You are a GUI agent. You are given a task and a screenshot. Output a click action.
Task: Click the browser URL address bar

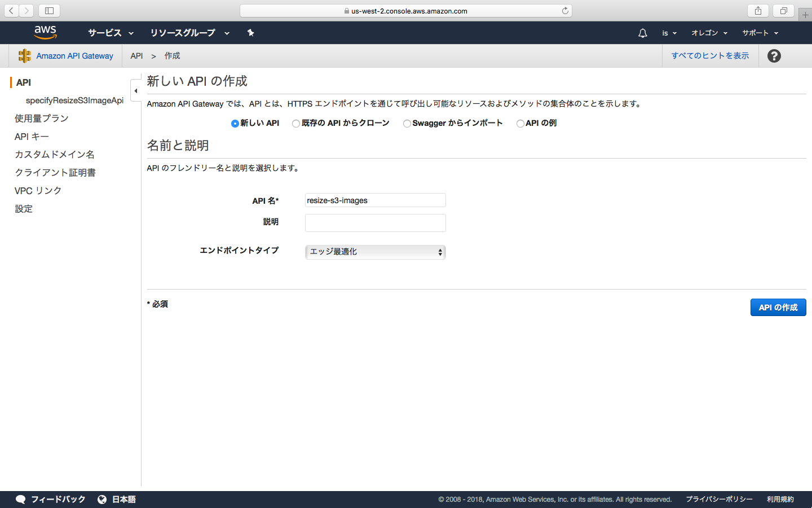pos(406,11)
